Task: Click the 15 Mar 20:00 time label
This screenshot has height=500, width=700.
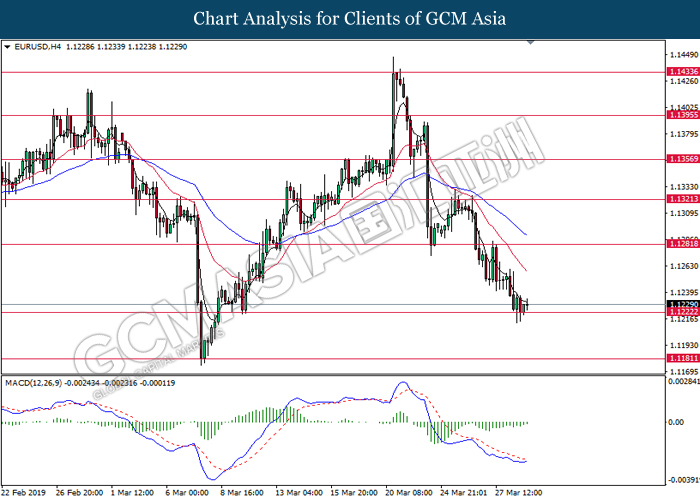Action: click(x=354, y=493)
